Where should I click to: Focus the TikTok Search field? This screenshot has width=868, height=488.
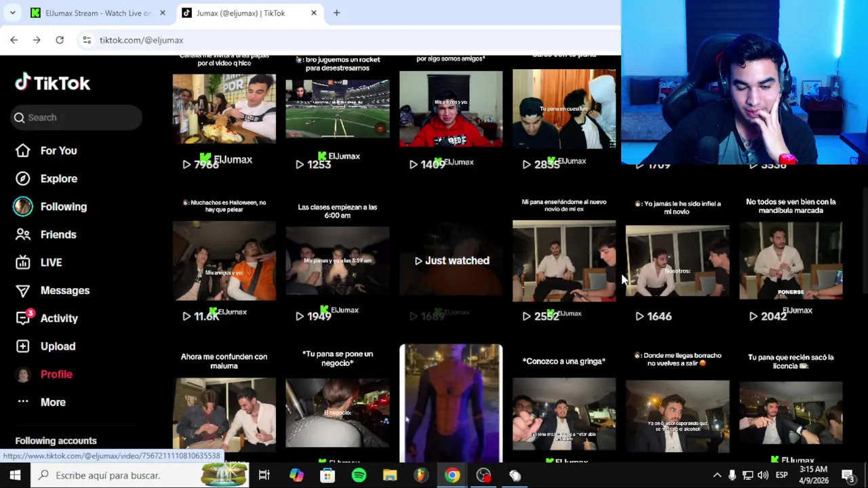76,117
